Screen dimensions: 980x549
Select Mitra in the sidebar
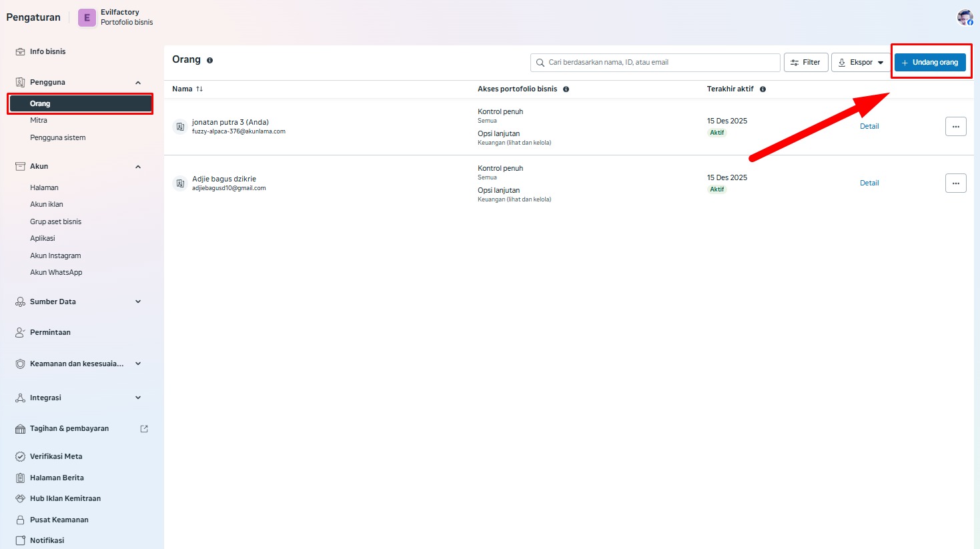tap(39, 121)
